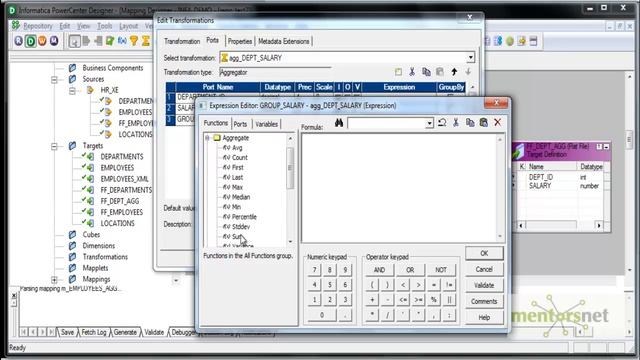The height and width of the screenshot is (360, 640).
Task: Click the cut scissors icon in Expression Editor
Action: (x=456, y=122)
